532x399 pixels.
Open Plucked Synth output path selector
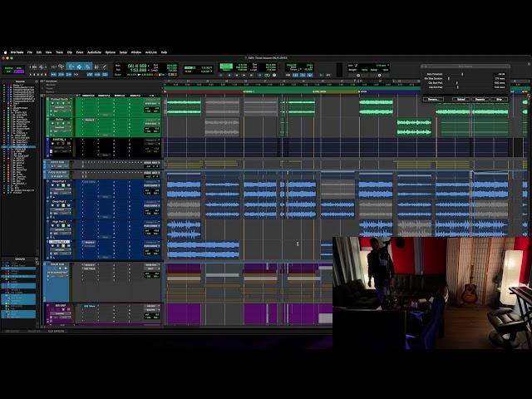pyautogui.click(x=152, y=103)
